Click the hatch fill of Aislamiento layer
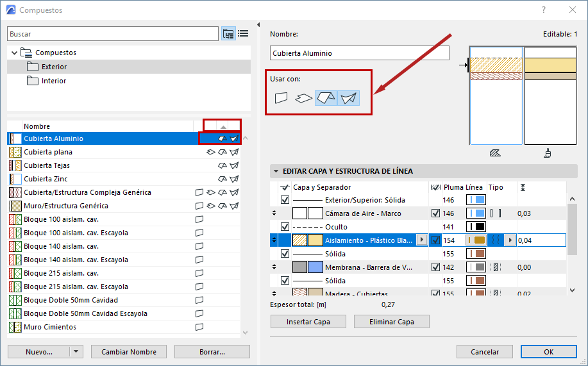Viewport: 588px width, 366px height. click(299, 240)
